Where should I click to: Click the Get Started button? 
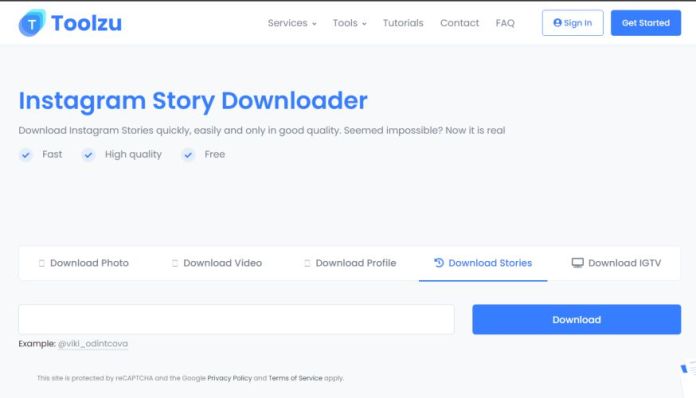click(646, 23)
